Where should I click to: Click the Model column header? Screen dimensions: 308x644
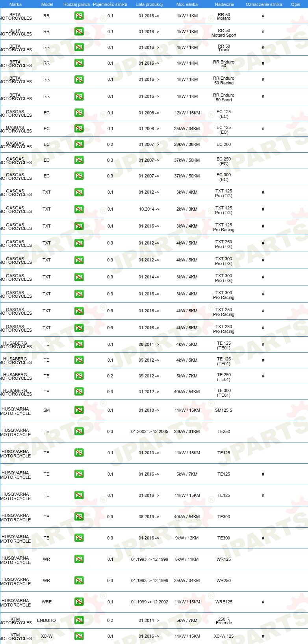click(47, 4)
